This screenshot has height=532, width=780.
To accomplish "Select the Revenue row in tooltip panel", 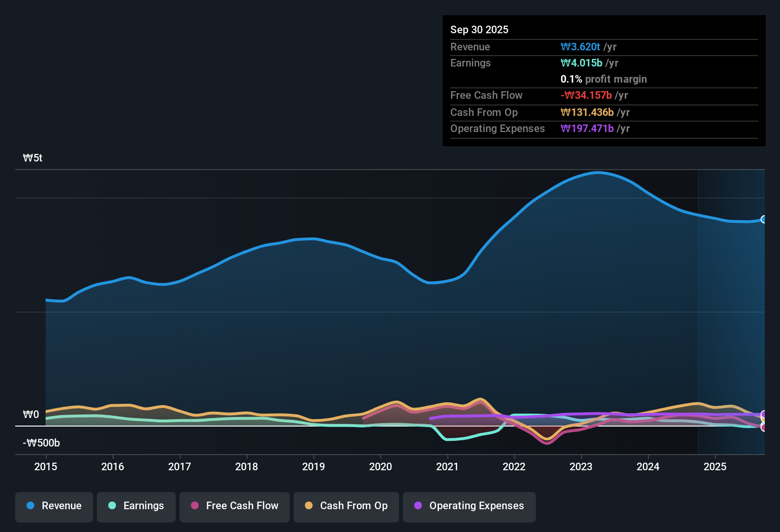I will tap(603, 47).
